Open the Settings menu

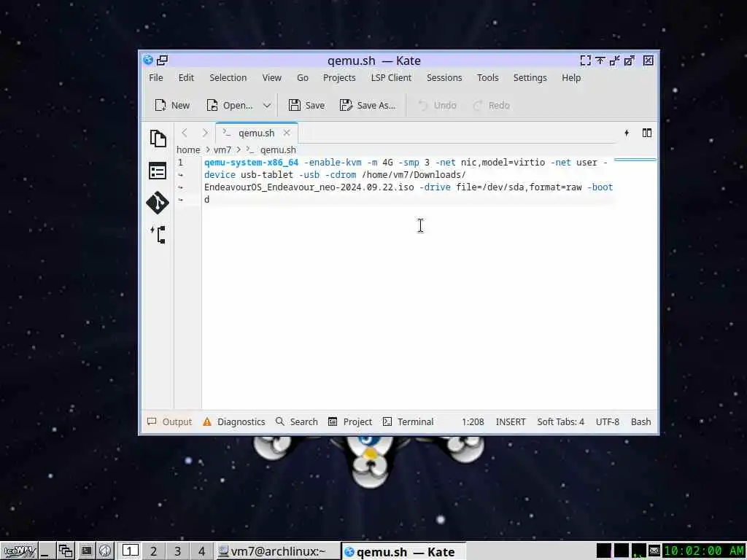530,77
